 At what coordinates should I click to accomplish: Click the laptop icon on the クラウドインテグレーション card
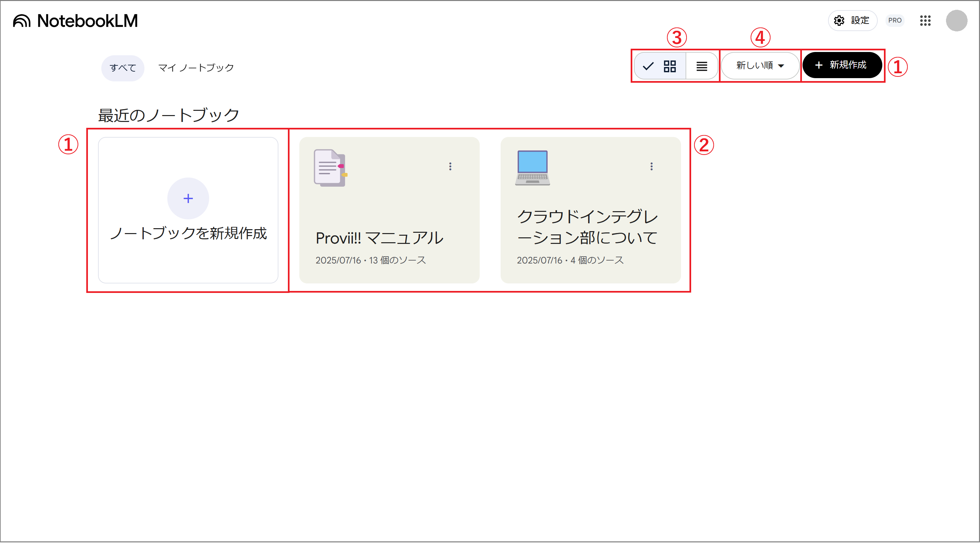(532, 168)
